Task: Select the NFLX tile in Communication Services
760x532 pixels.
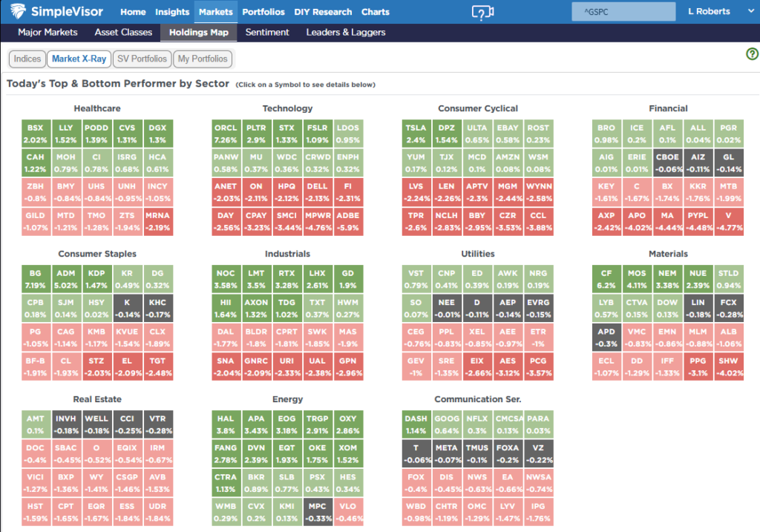Action: 477,424
